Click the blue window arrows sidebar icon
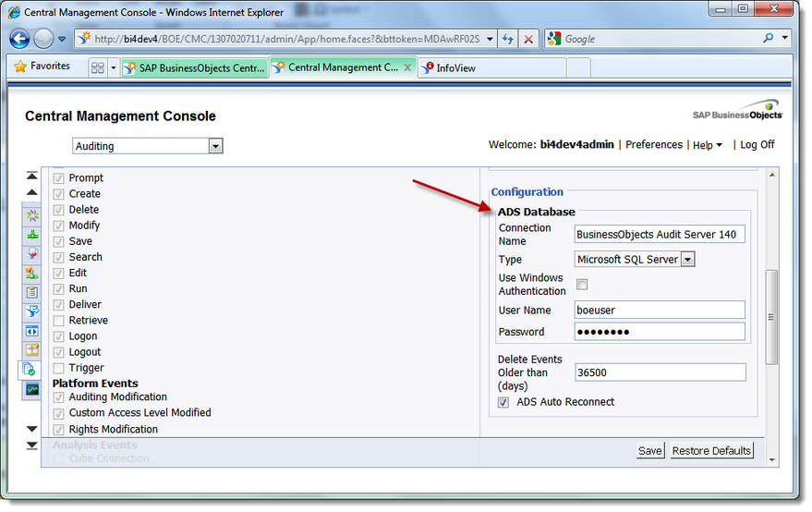812x512 pixels. point(32,331)
